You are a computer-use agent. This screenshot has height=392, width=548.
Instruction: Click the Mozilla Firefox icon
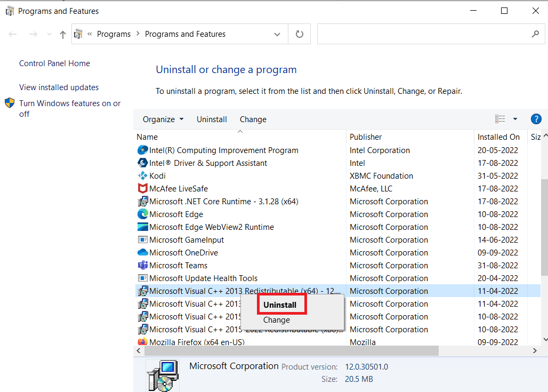tap(142, 342)
